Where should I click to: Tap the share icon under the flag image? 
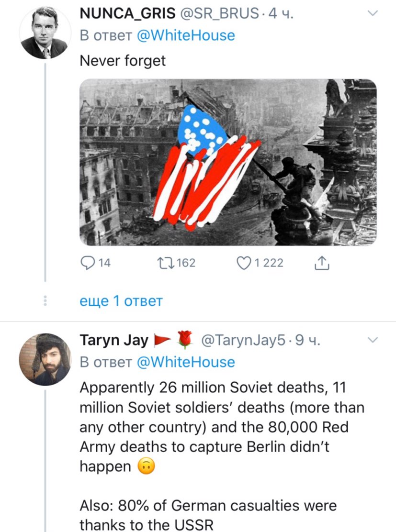coord(322,263)
